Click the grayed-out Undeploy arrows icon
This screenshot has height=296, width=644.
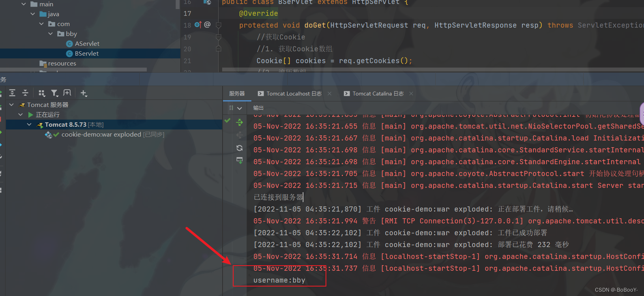[x=240, y=135]
